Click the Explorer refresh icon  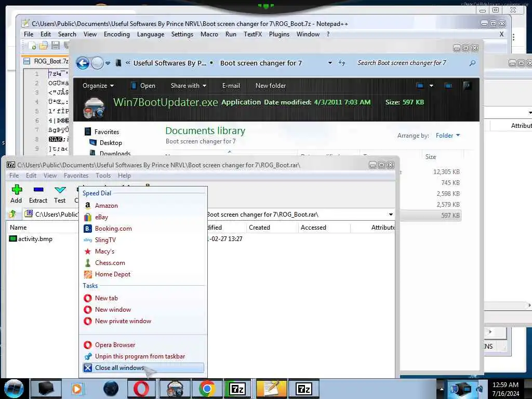tap(342, 63)
